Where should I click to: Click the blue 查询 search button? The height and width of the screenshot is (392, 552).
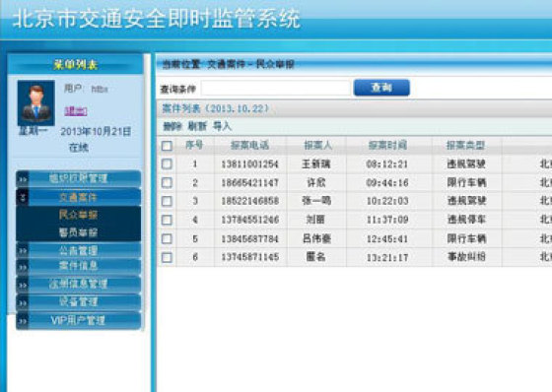(x=381, y=88)
